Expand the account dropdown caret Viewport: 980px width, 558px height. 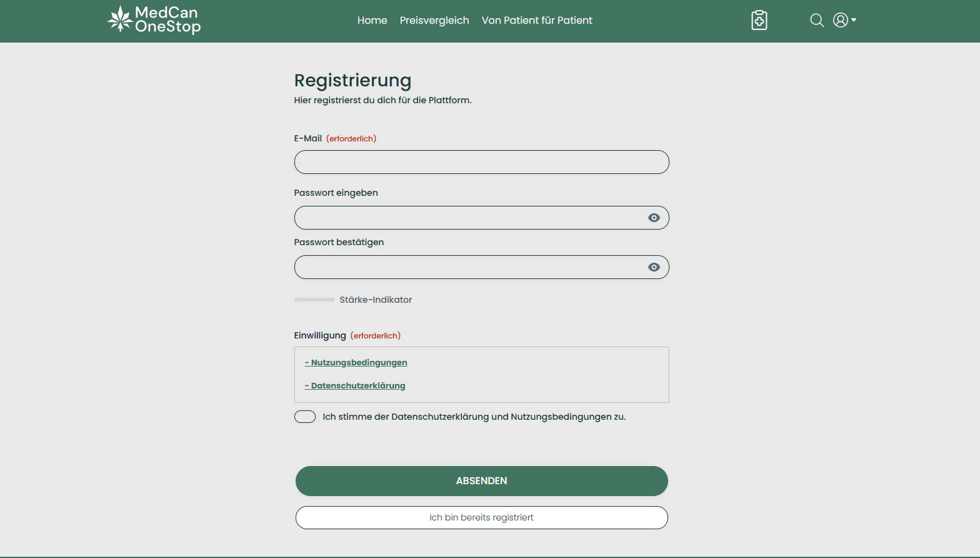point(854,20)
